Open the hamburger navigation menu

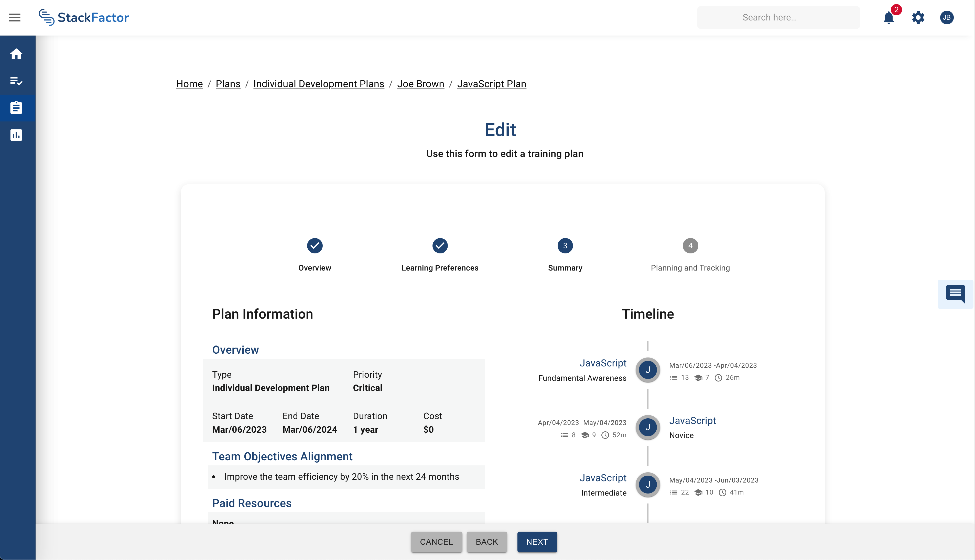(x=14, y=17)
